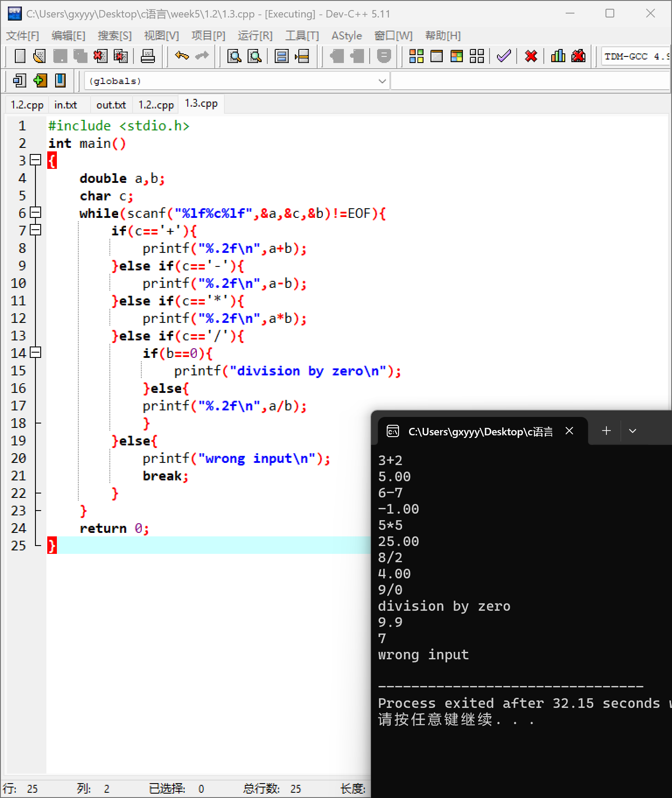Click the empty function list combo box

(531, 81)
